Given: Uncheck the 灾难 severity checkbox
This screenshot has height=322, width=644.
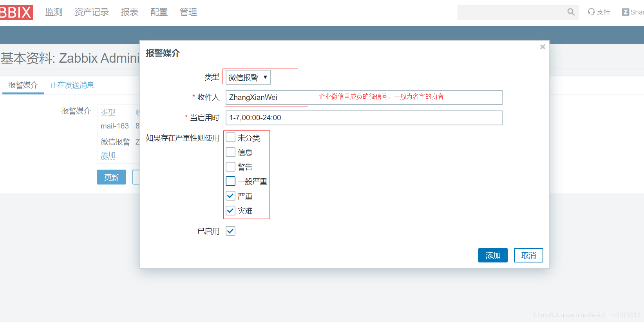Looking at the screenshot, I should pyautogui.click(x=231, y=211).
